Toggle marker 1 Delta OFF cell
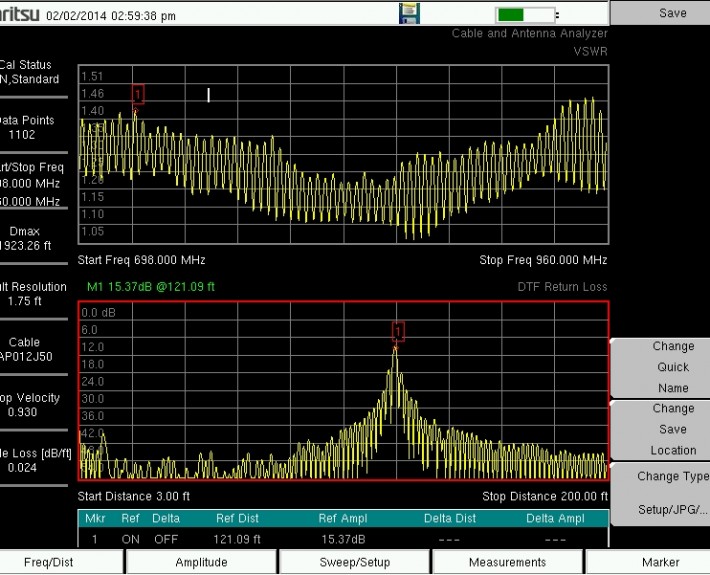Viewport: 710px width, 575px height. click(166, 538)
